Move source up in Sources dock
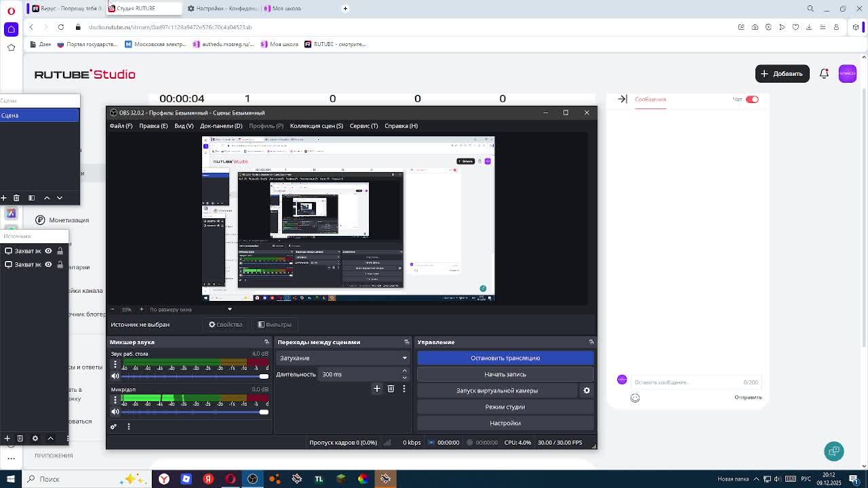 point(50,439)
